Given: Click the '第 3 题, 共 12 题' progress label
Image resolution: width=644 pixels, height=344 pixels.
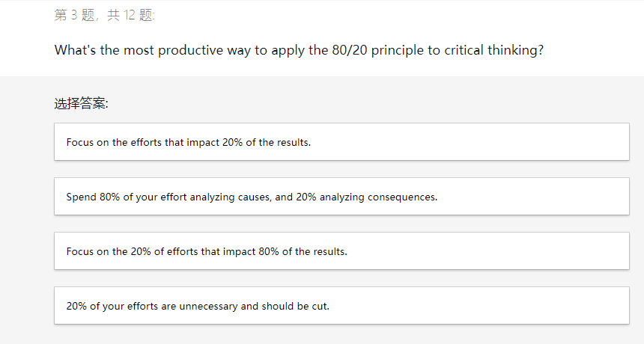Looking at the screenshot, I should (x=105, y=16).
